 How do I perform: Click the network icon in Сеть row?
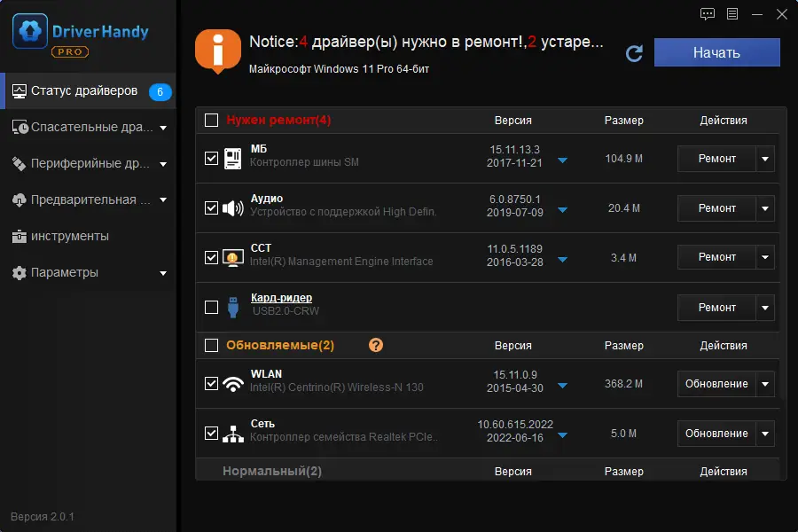click(233, 434)
